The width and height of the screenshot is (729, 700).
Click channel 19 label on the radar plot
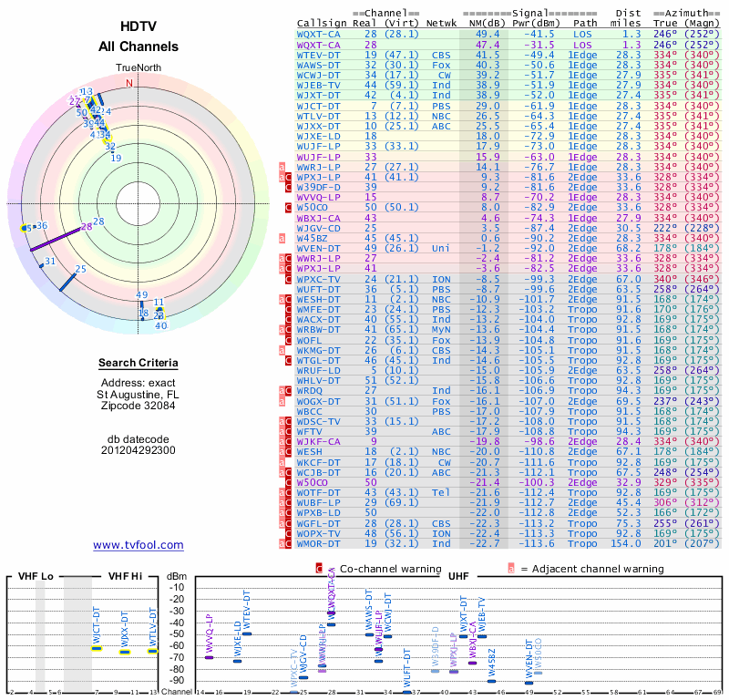tap(117, 158)
